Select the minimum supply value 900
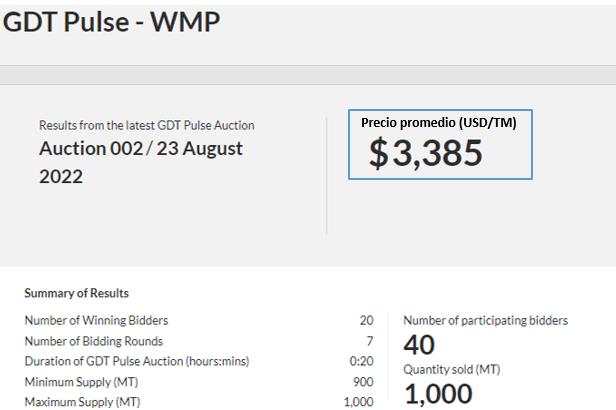 (363, 382)
